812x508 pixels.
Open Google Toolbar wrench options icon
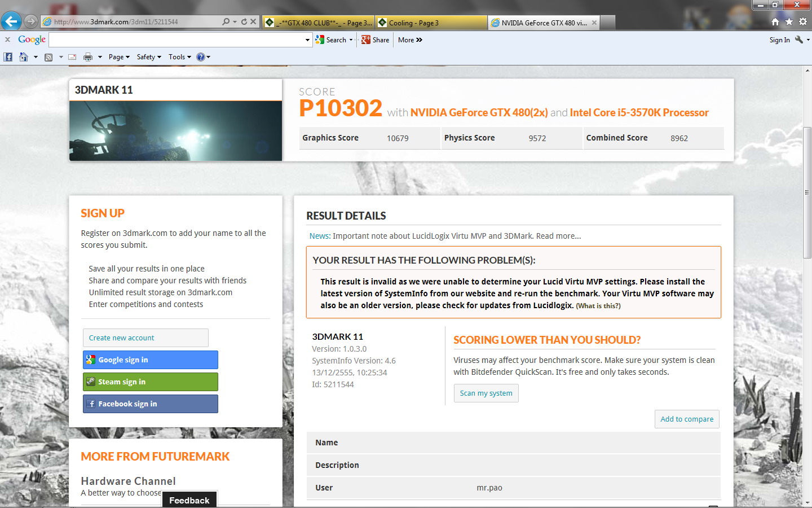coord(798,40)
